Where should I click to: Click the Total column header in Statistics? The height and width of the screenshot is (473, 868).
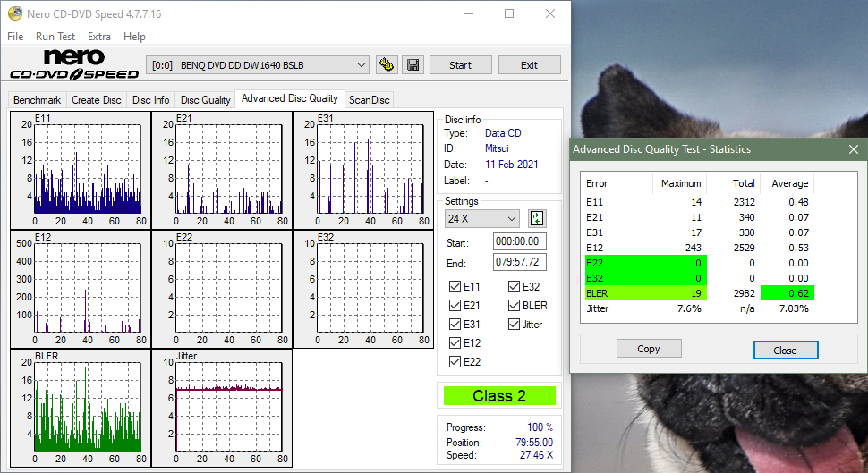pos(744,183)
